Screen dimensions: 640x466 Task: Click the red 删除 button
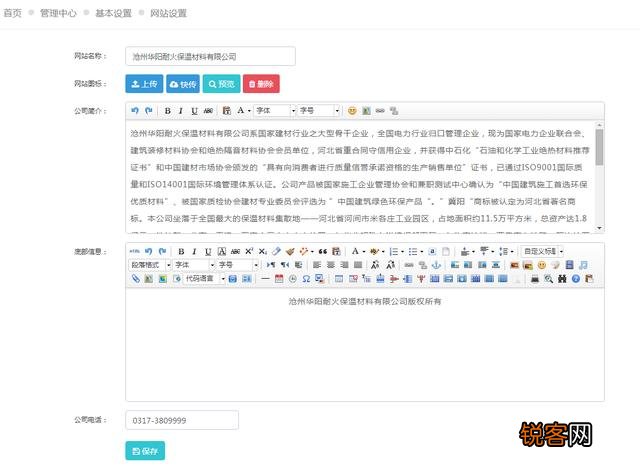261,84
